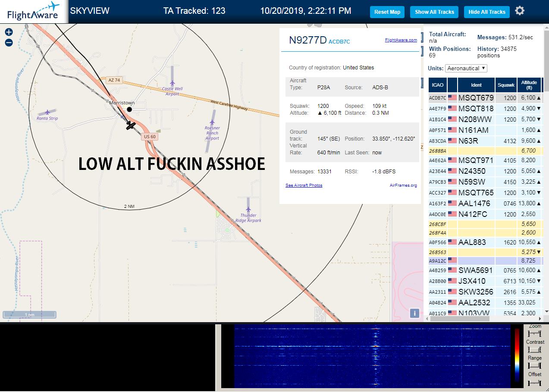This screenshot has height=392, width=549.
Task: Click the Thunder Ridge Airpark icon
Action: point(248,210)
